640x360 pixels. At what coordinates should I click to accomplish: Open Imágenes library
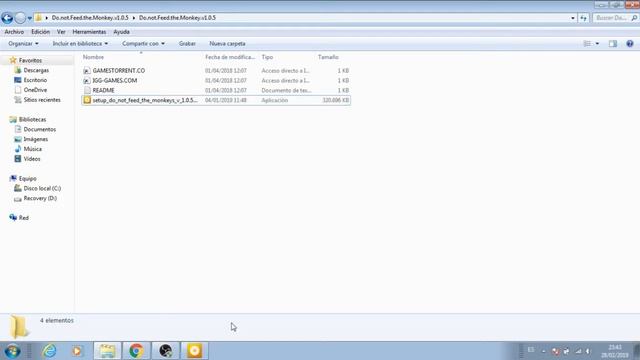pyautogui.click(x=36, y=139)
